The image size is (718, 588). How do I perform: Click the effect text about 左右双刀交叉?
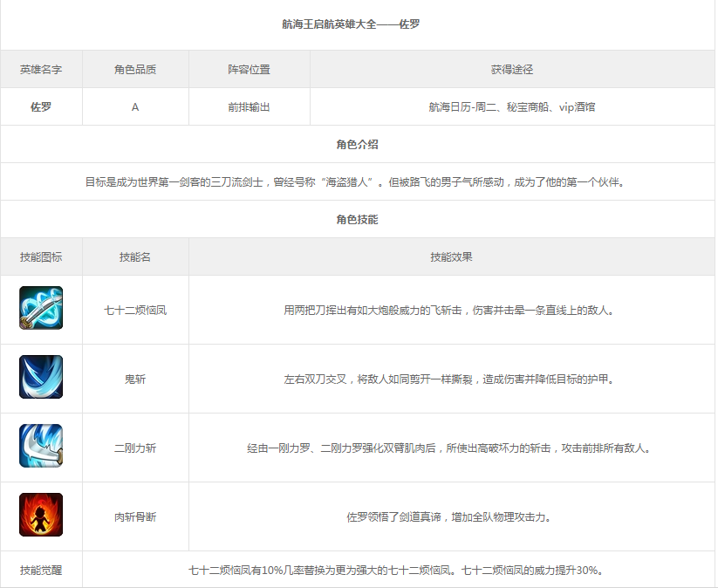click(448, 379)
